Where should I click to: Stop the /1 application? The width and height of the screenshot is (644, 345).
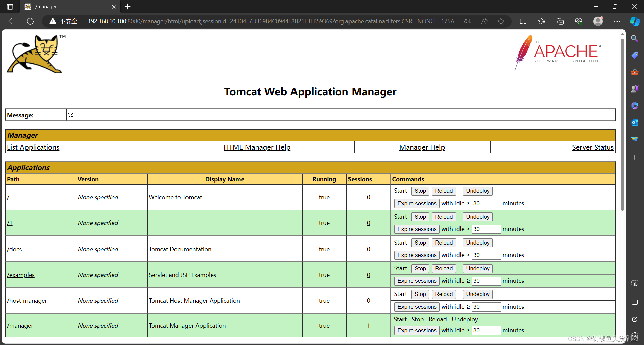(x=420, y=217)
